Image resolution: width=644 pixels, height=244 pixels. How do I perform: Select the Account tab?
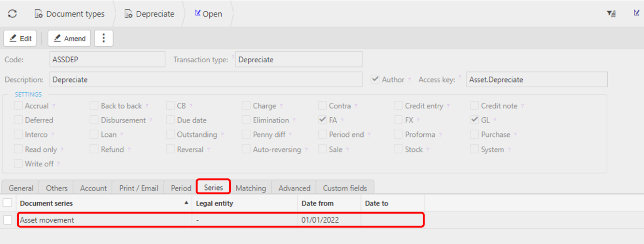(x=93, y=188)
